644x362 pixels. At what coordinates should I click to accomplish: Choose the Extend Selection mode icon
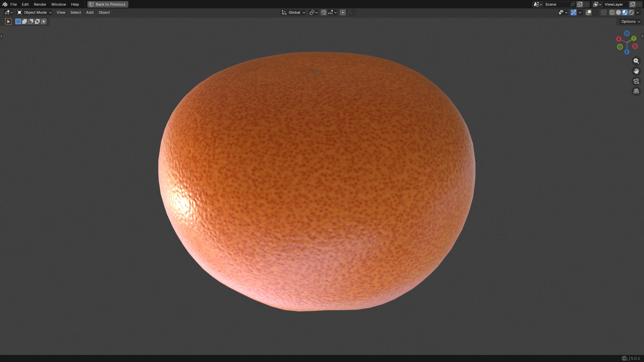pos(24,21)
